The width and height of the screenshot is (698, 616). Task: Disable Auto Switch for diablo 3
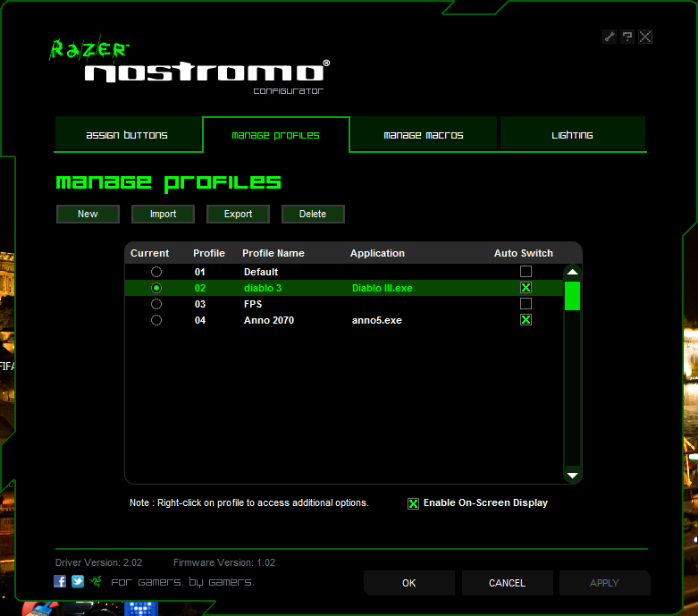coord(526,287)
